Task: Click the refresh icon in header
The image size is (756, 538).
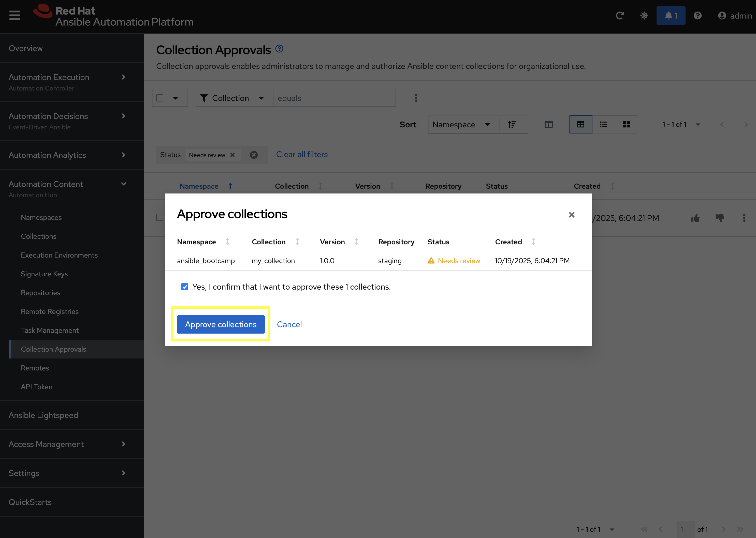Action: (x=619, y=16)
